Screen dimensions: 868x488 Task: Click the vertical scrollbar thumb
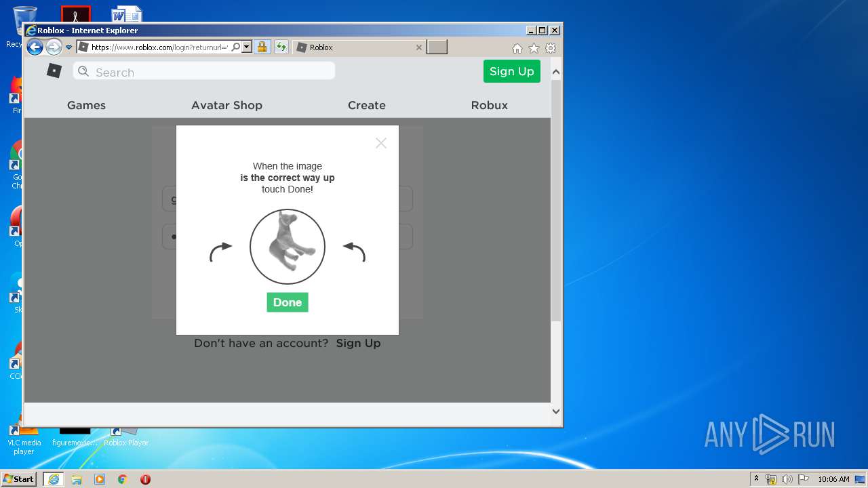click(x=556, y=200)
